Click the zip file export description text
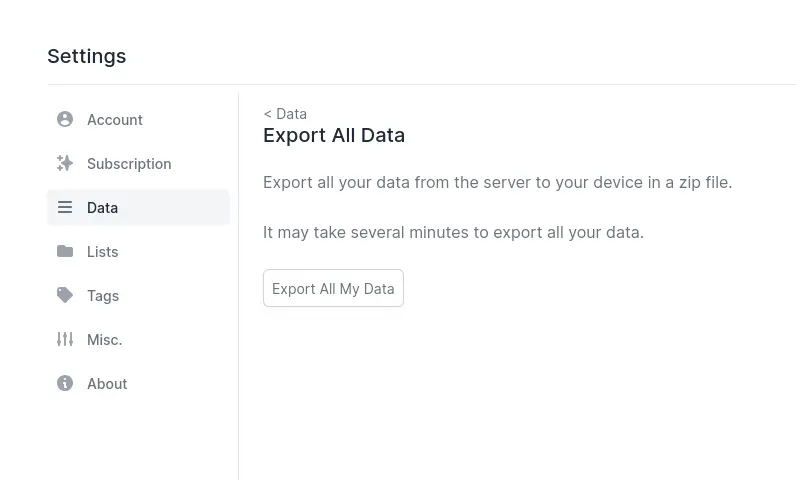This screenshot has height=480, width=796. pos(498,182)
